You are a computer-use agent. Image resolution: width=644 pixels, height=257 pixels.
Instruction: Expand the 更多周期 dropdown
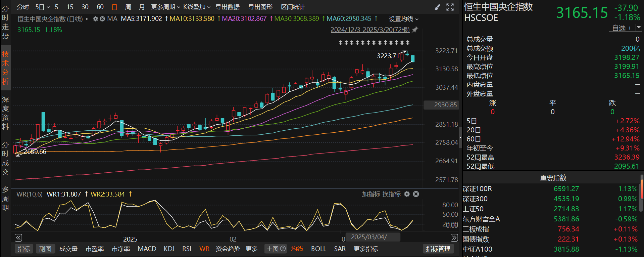(x=165, y=7)
